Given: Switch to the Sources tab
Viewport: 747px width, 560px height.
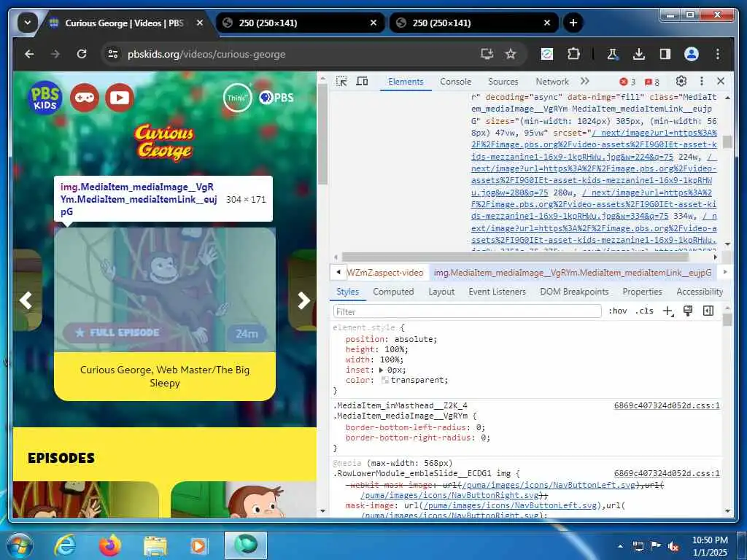Looking at the screenshot, I should point(503,82).
